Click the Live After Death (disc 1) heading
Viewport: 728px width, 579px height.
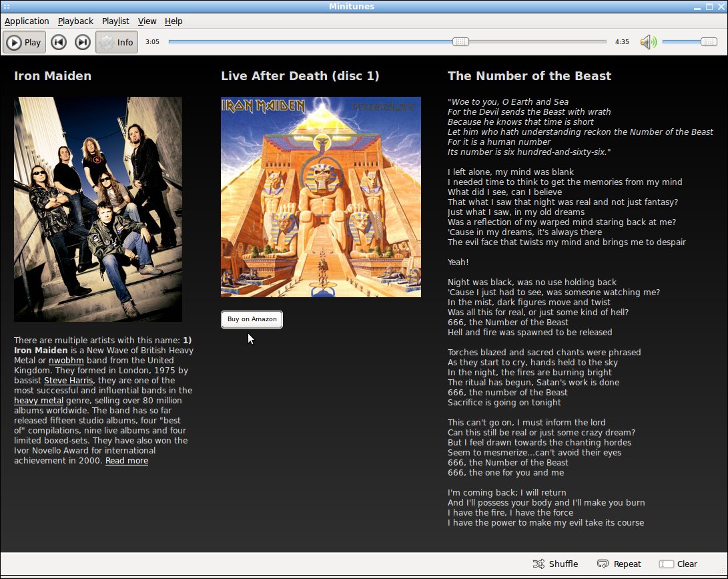tap(300, 76)
